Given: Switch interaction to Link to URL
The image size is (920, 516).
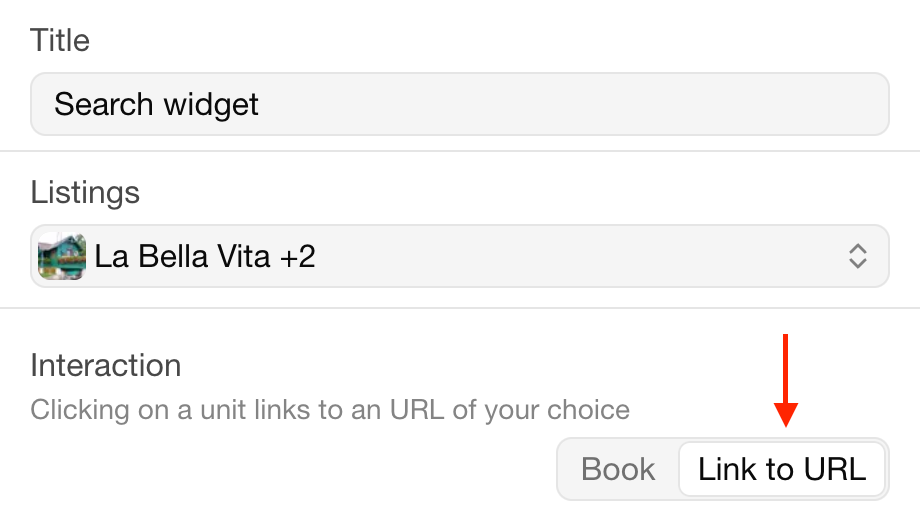Looking at the screenshot, I should [782, 469].
